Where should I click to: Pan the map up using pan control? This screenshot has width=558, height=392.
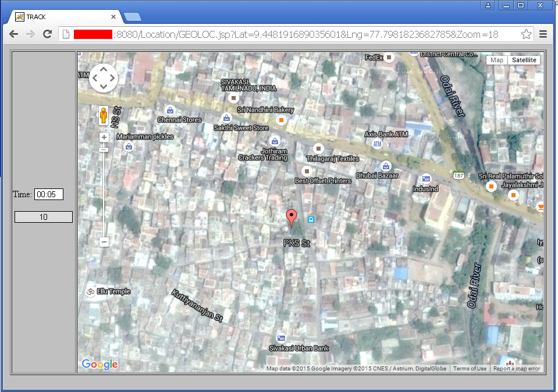(104, 69)
